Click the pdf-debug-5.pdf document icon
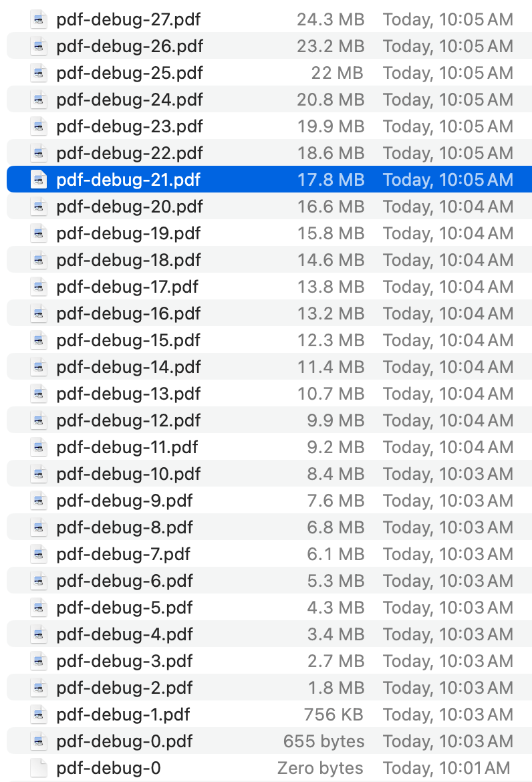 pyautogui.click(x=38, y=608)
